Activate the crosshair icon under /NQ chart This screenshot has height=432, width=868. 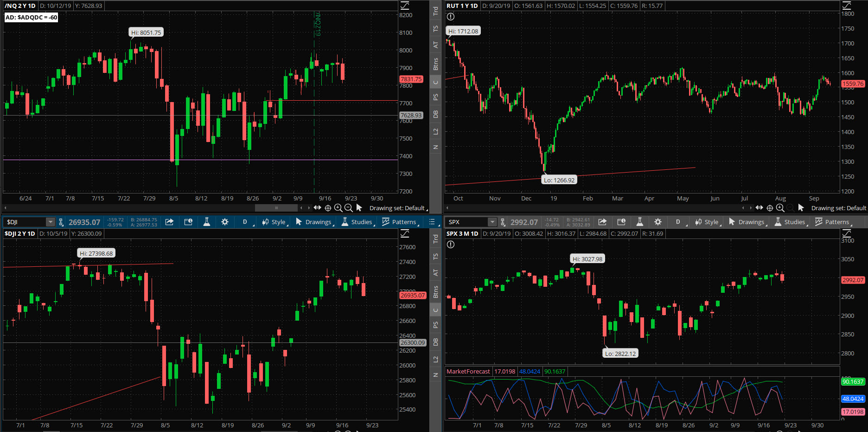click(328, 208)
